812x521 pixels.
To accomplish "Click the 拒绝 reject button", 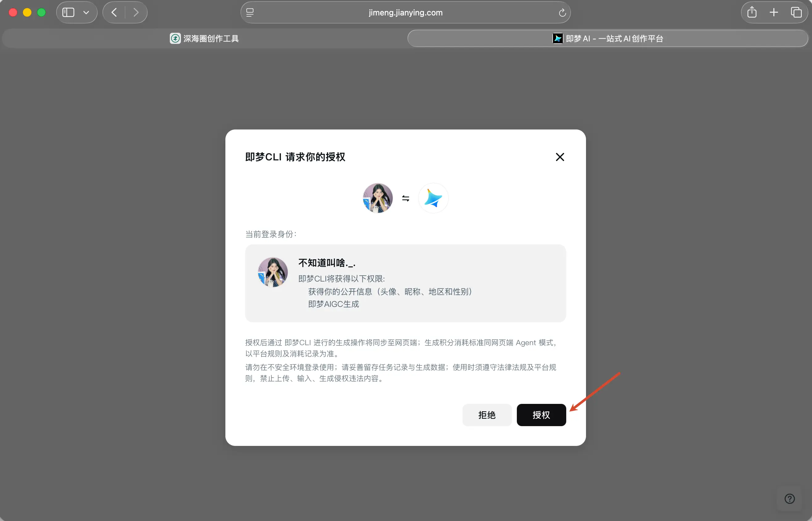I will point(487,415).
